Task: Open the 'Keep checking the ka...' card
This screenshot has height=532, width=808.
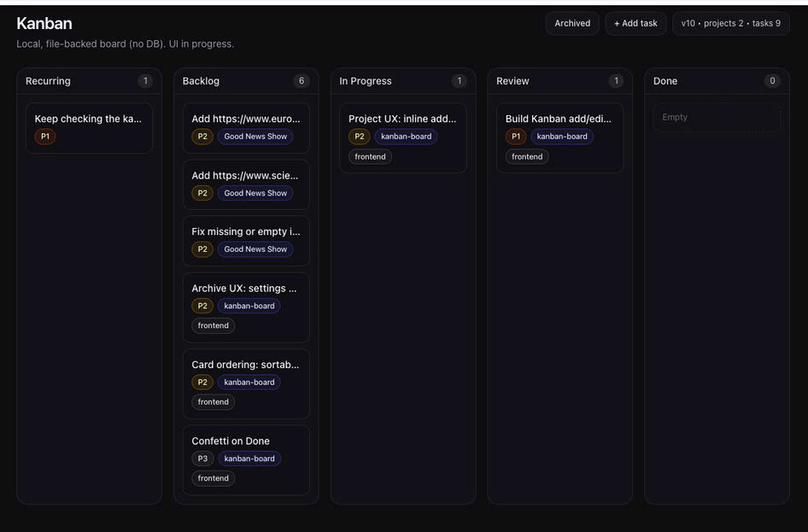Action: pyautogui.click(x=89, y=119)
